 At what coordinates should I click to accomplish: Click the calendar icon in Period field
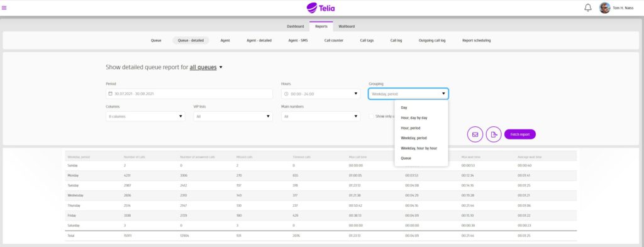pos(110,94)
